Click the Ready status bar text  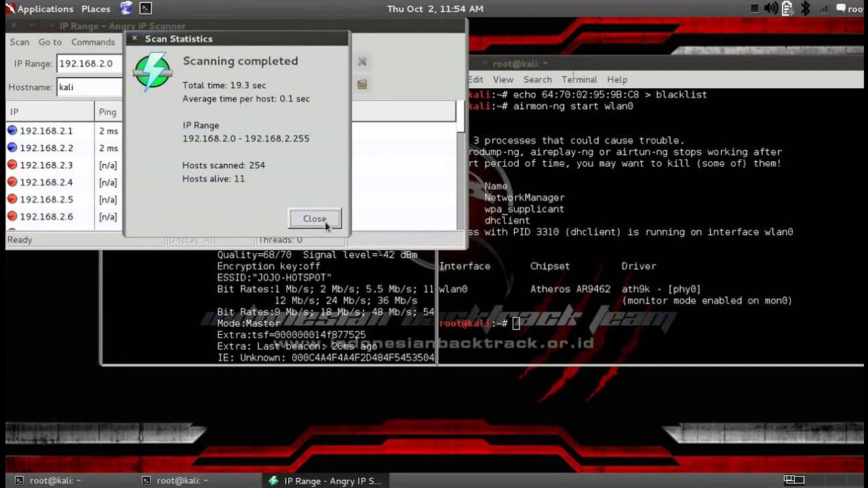[x=20, y=240]
